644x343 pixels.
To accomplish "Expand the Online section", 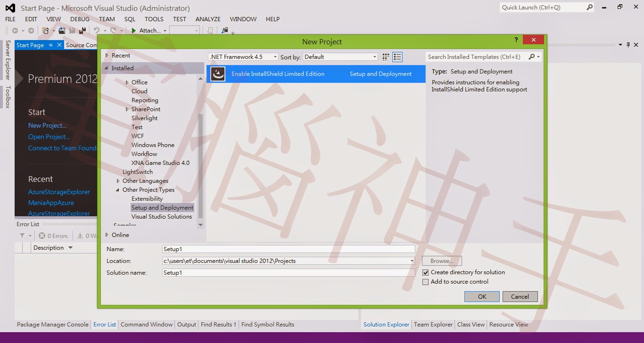I will click(107, 235).
